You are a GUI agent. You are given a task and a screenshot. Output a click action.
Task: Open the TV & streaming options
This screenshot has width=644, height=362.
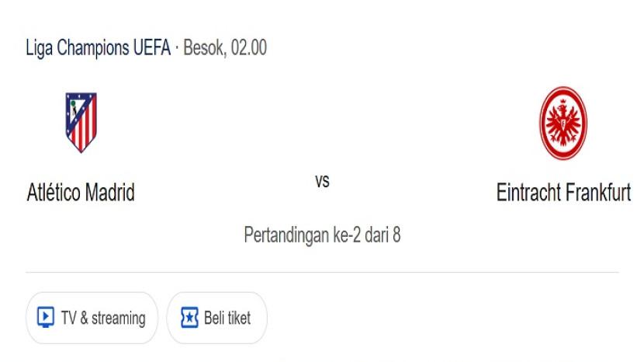pos(92,318)
